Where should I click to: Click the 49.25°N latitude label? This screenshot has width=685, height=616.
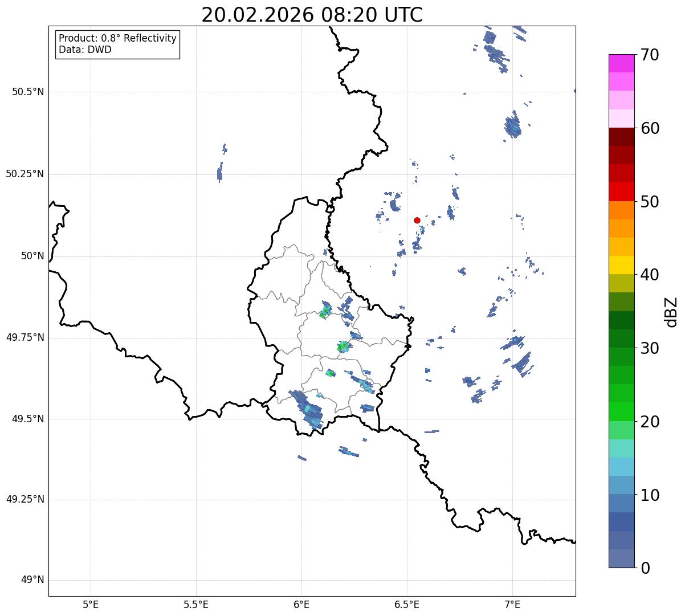(x=25, y=499)
